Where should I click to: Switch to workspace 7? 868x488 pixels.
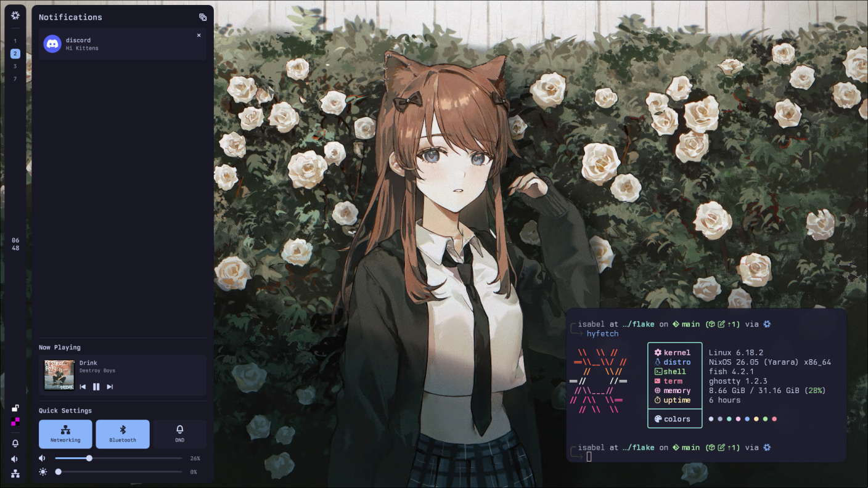[15, 79]
